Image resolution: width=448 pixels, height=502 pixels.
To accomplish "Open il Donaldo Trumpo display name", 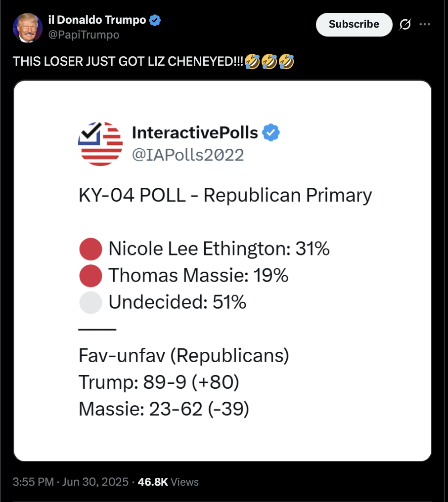I will (97, 20).
